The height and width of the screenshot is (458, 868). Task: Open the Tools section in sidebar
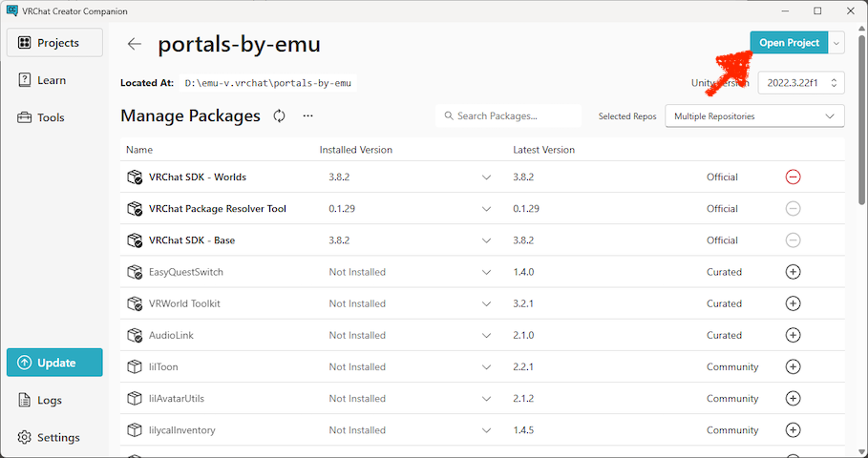[x=54, y=117]
